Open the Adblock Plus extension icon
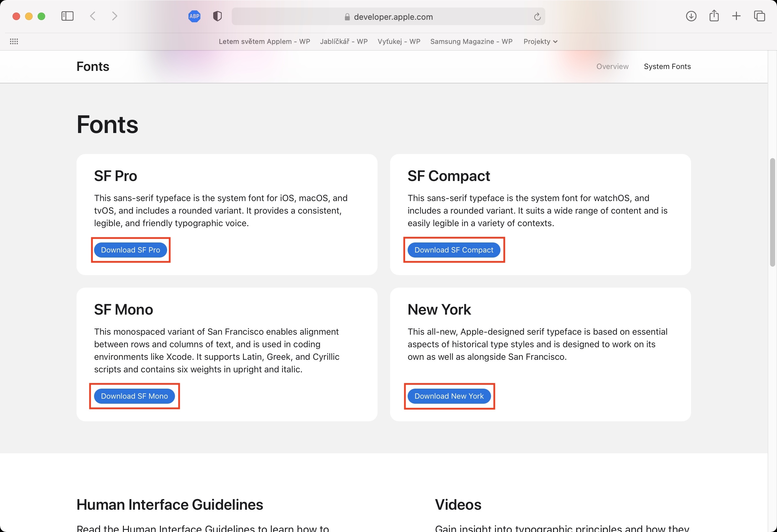This screenshot has width=777, height=532. coord(194,16)
